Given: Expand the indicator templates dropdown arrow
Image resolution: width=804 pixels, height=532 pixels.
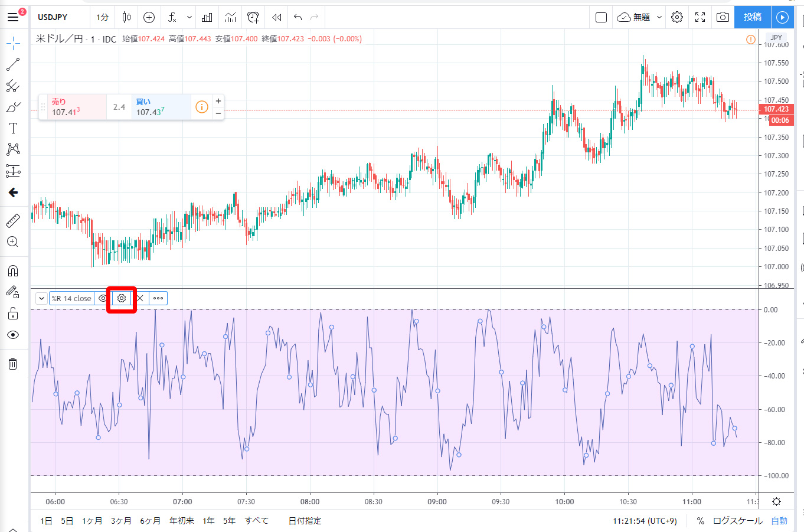Looking at the screenshot, I should coord(189,17).
